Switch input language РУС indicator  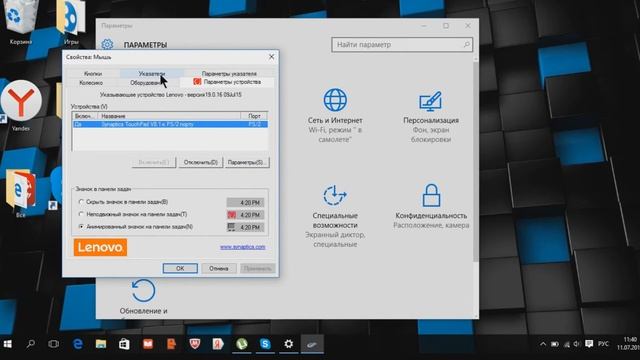point(603,344)
